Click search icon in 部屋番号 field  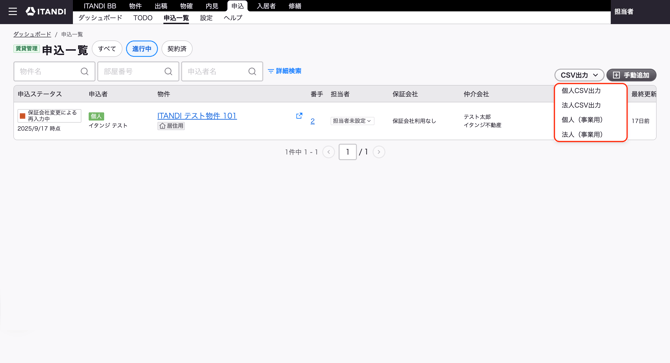point(168,71)
